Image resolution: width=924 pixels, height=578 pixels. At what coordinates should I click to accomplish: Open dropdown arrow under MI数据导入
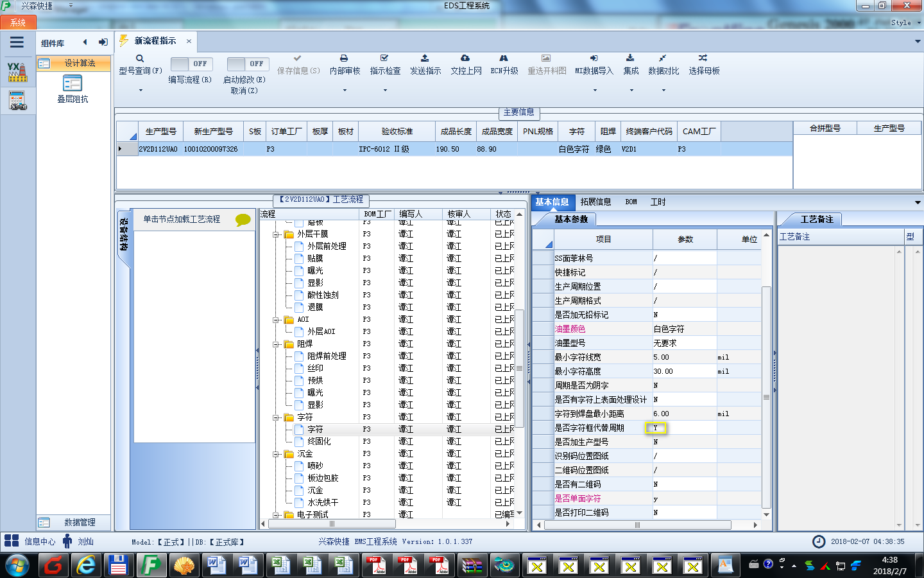point(595,91)
